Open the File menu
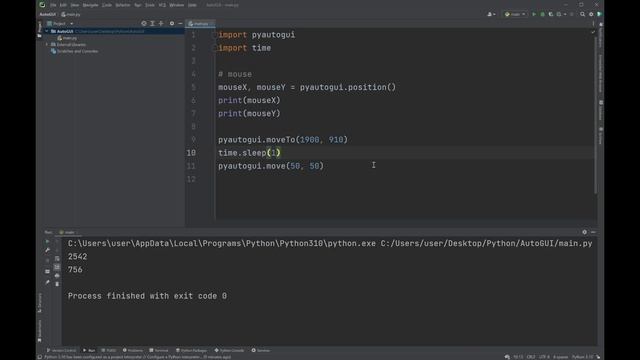 coord(53,5)
